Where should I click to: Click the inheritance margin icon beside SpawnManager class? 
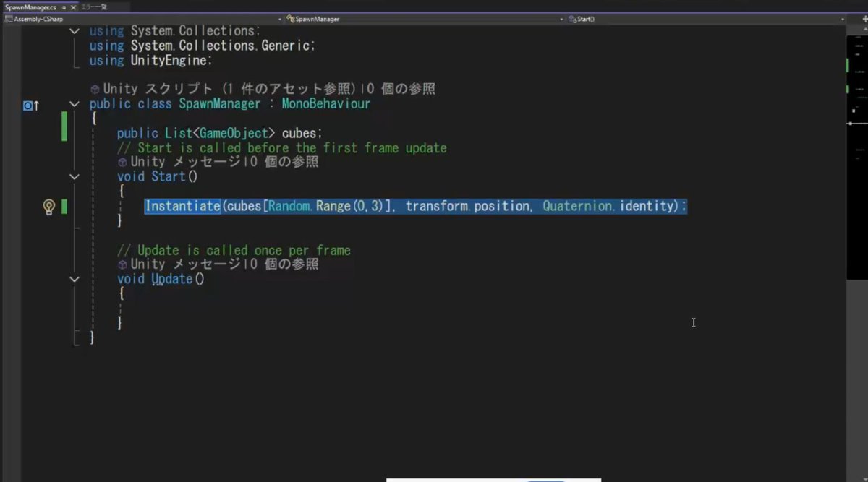click(x=30, y=106)
